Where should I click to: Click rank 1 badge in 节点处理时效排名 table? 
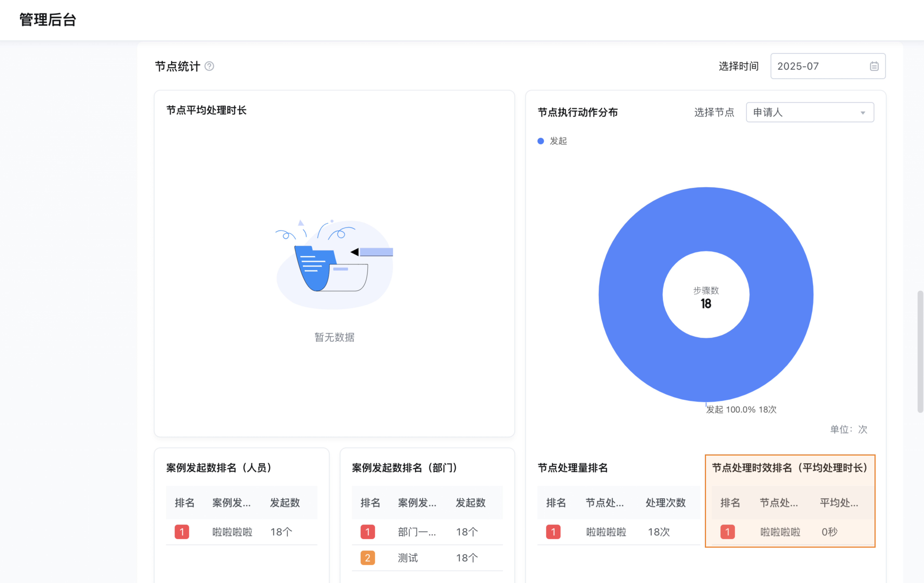click(728, 532)
